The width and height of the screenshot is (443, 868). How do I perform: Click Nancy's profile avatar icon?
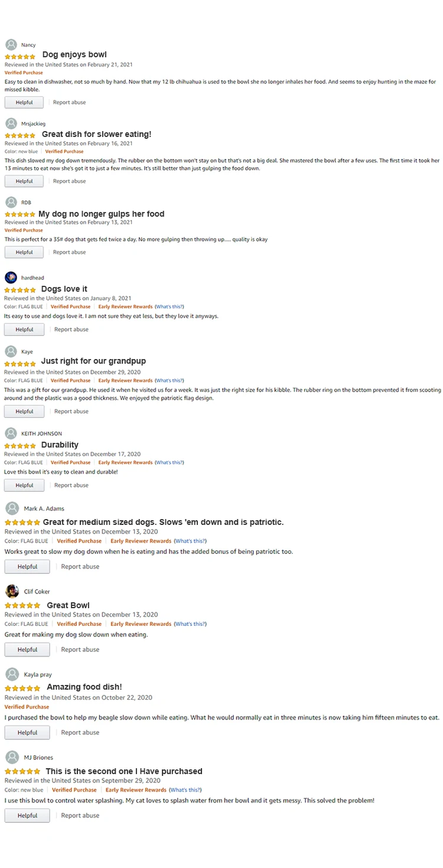pos(11,45)
